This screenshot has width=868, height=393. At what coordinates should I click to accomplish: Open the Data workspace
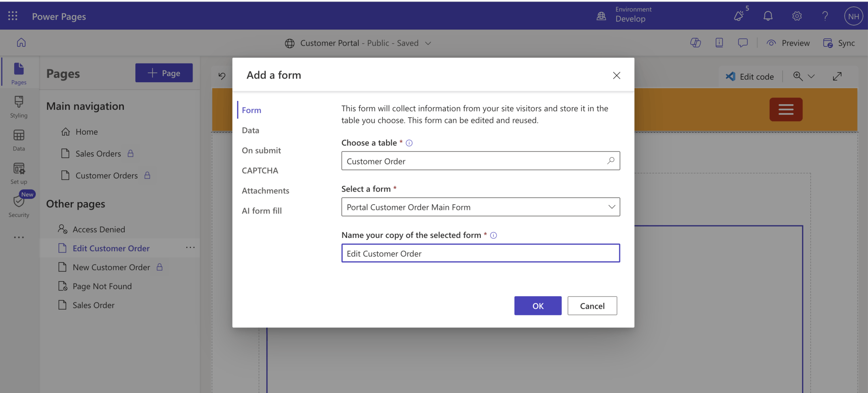point(19,140)
